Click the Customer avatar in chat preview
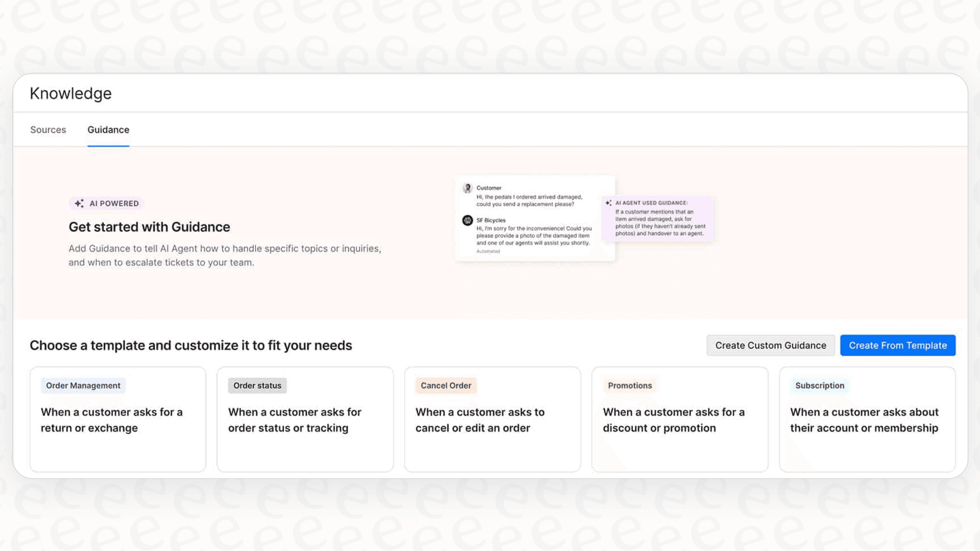 [467, 188]
